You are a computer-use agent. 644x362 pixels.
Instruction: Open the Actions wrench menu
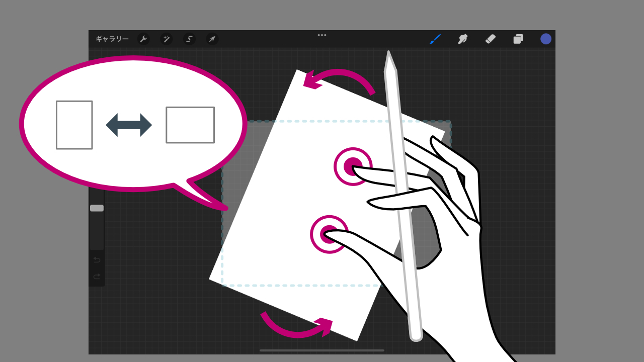pos(143,39)
